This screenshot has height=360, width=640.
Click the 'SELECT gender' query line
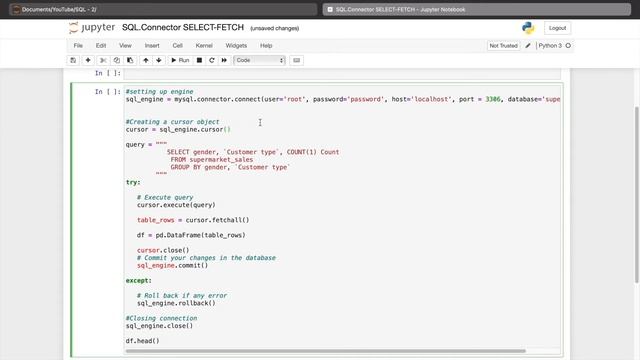pos(253,152)
